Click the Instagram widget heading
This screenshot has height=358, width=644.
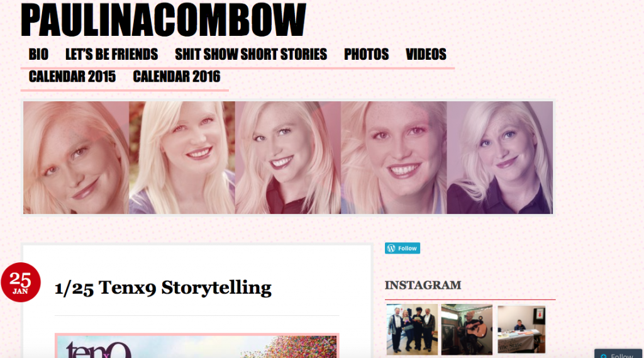point(423,285)
